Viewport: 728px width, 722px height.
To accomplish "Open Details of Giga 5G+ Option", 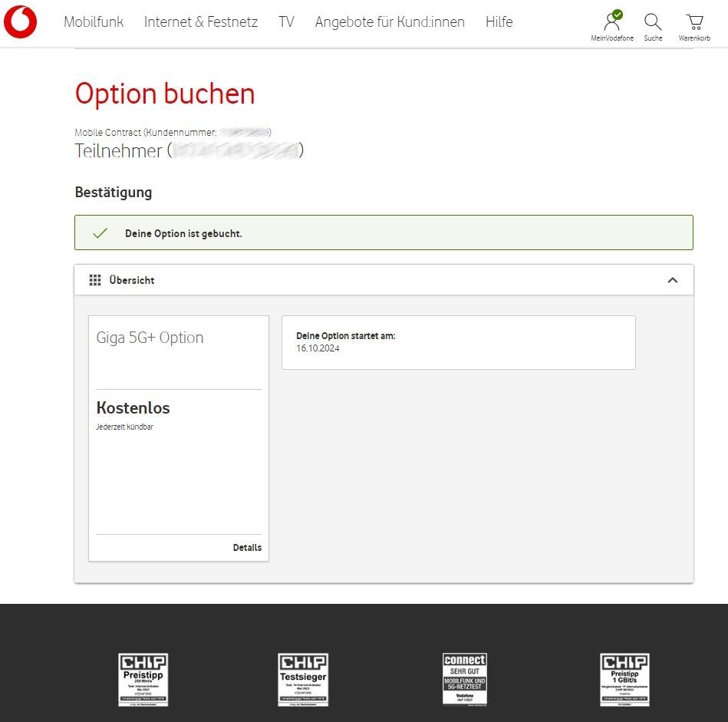I will pyautogui.click(x=247, y=547).
